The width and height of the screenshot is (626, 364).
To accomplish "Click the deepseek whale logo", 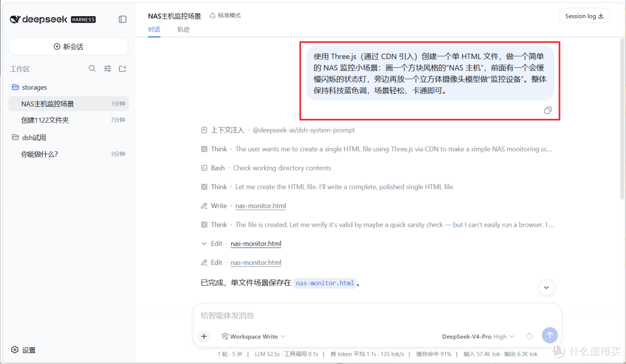I will (x=14, y=19).
